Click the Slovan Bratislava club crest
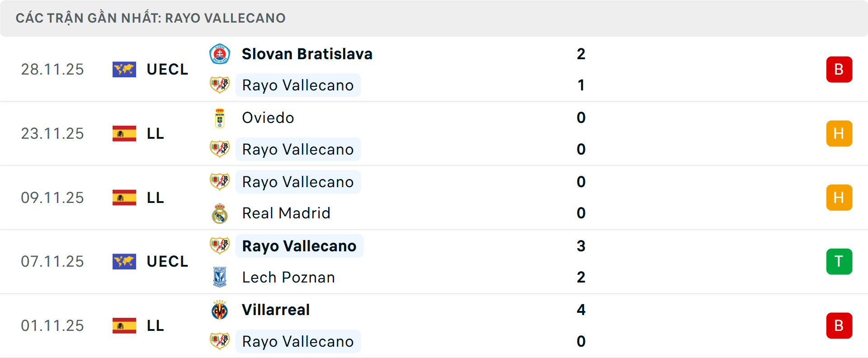The image size is (868, 358). click(220, 53)
